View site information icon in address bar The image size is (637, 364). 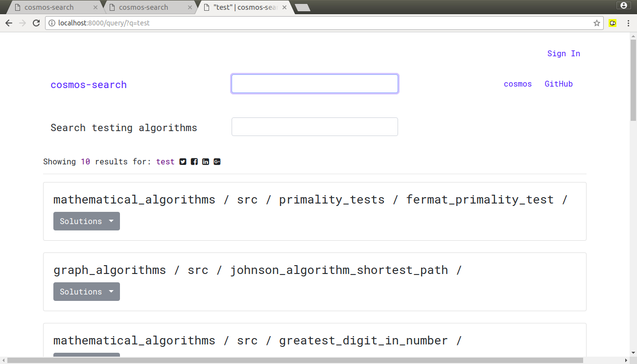(52, 23)
